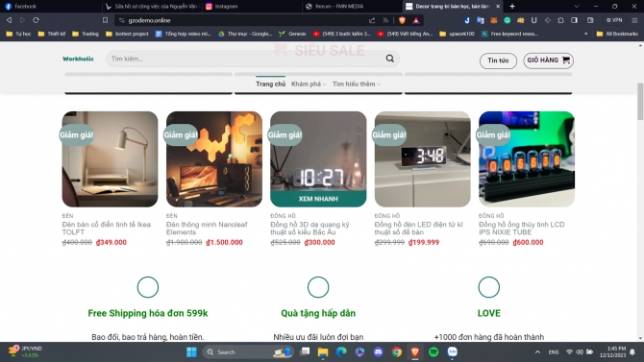Open the shopping cart icon in GIỎ HÀNG
The image size is (644, 362).
click(x=566, y=60)
